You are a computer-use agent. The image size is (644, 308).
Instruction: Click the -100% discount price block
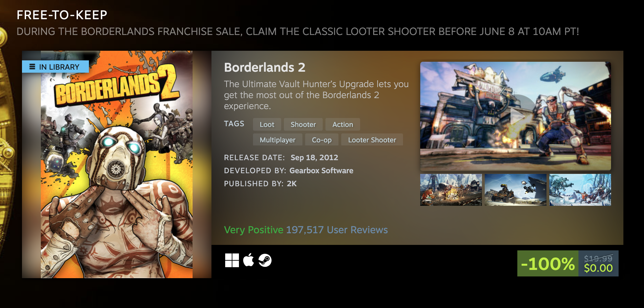pyautogui.click(x=568, y=263)
